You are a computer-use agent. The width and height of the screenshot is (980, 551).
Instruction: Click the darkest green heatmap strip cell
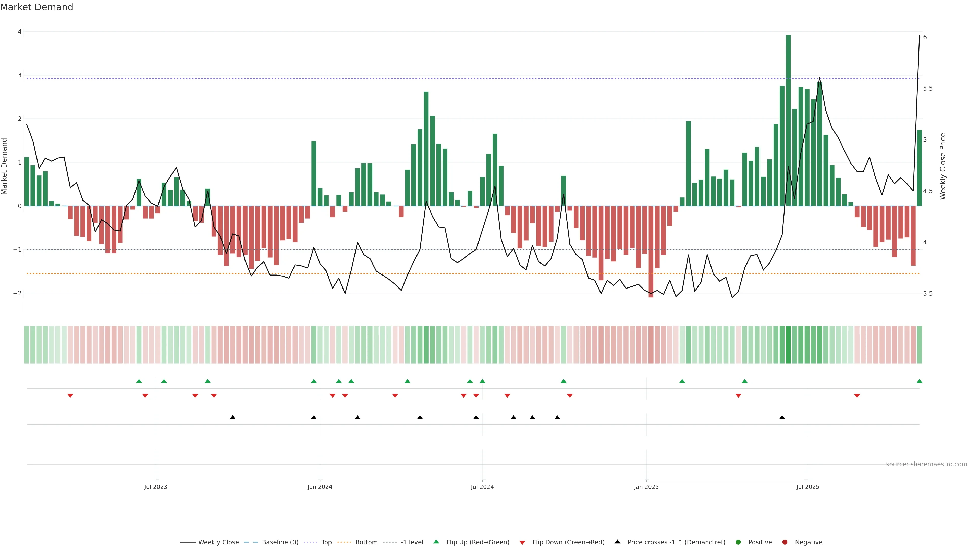(x=788, y=345)
